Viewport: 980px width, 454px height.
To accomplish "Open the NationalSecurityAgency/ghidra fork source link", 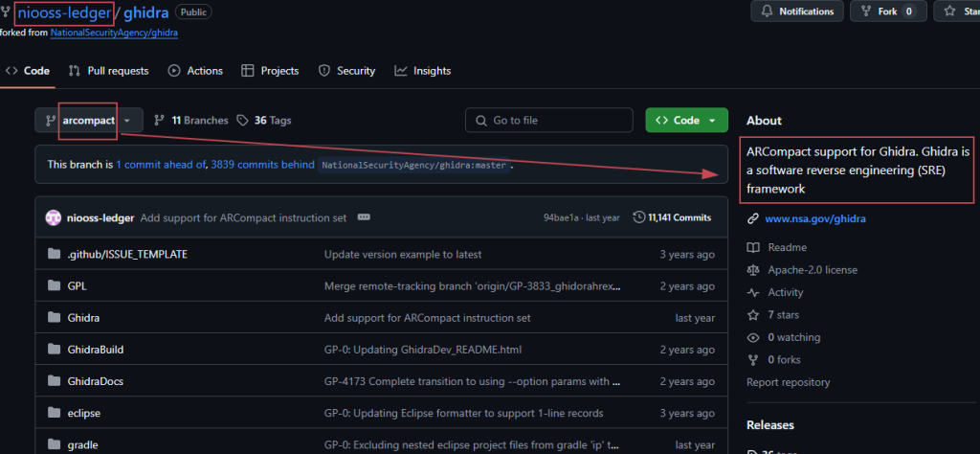I will point(115,33).
